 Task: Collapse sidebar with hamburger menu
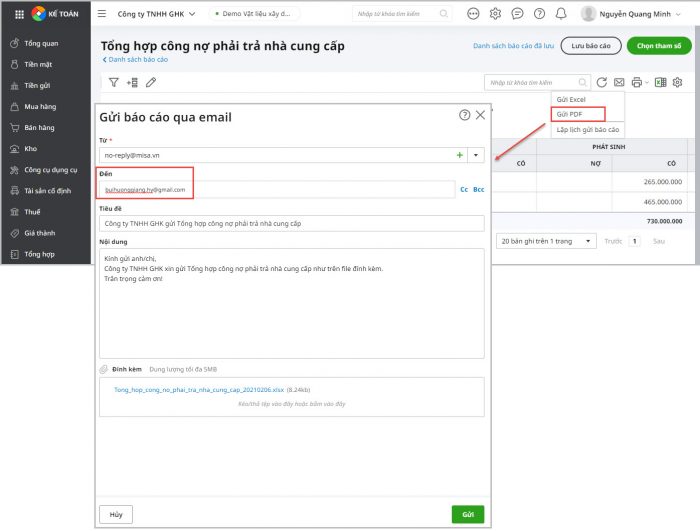[x=102, y=14]
